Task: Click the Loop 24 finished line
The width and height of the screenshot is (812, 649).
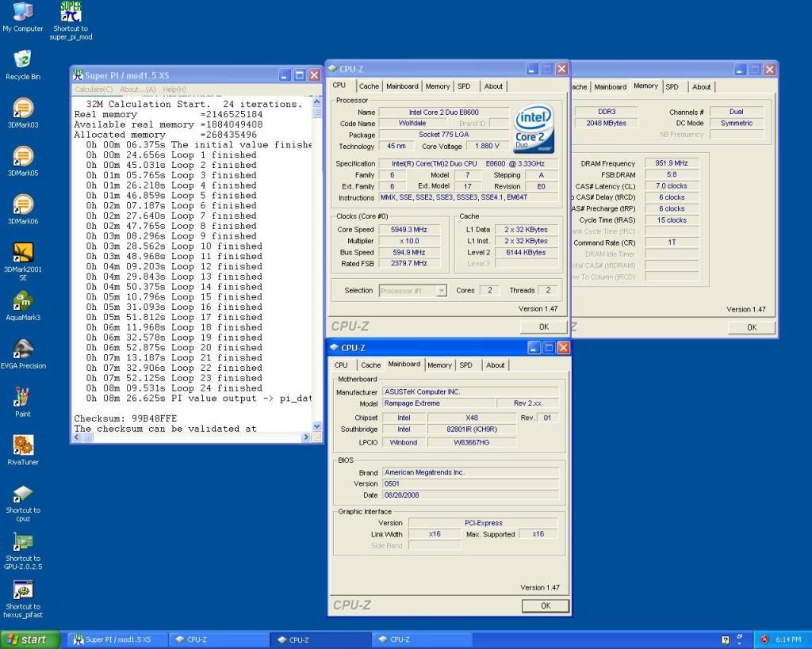Action: pyautogui.click(x=174, y=388)
